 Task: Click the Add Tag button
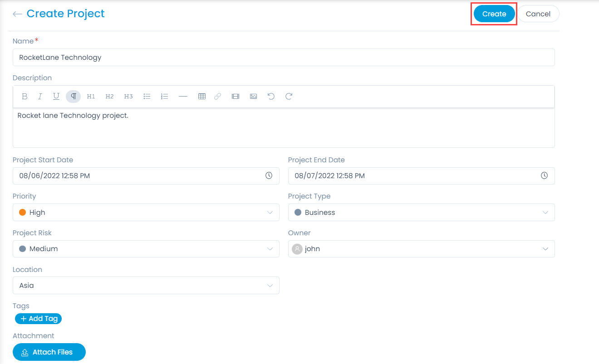point(39,319)
